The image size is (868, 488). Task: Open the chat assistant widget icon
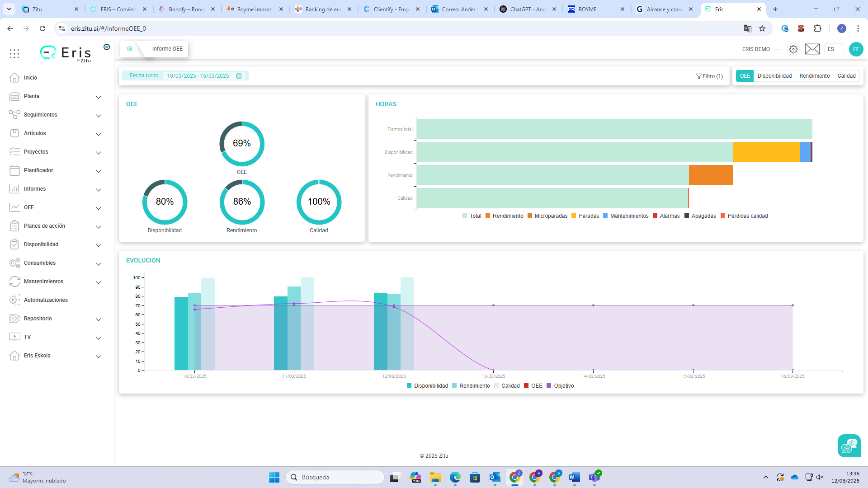pos(849,446)
